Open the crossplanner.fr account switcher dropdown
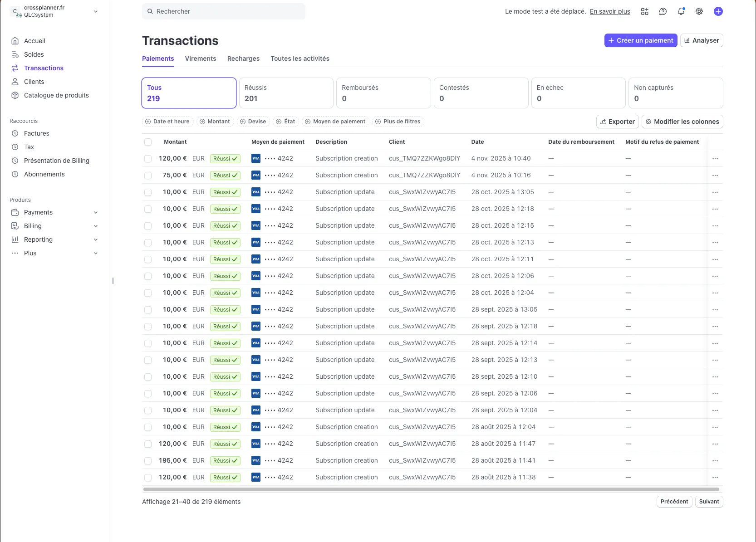The height and width of the screenshot is (542, 756). (96, 11)
